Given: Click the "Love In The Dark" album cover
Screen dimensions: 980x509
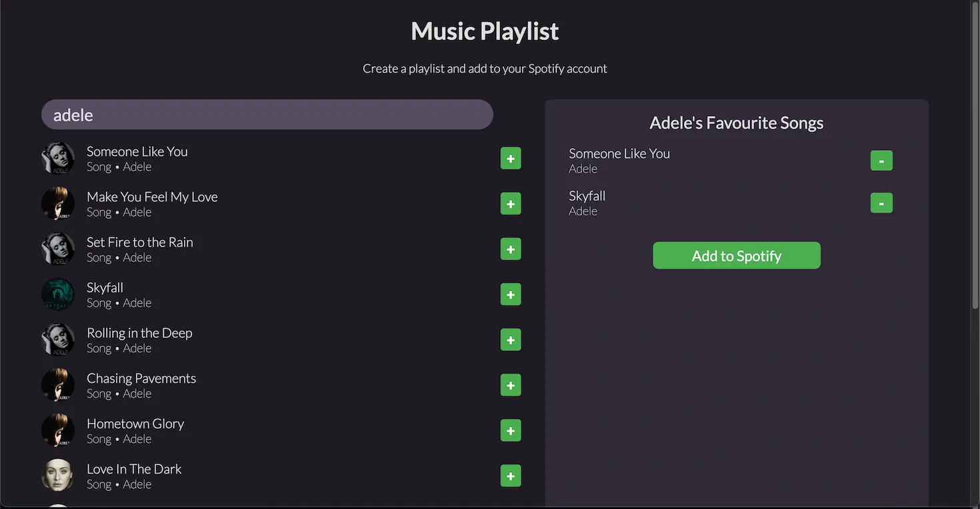Looking at the screenshot, I should [x=58, y=476].
